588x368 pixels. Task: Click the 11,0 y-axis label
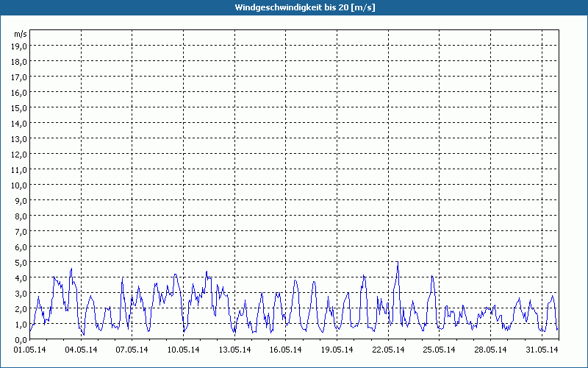click(19, 170)
